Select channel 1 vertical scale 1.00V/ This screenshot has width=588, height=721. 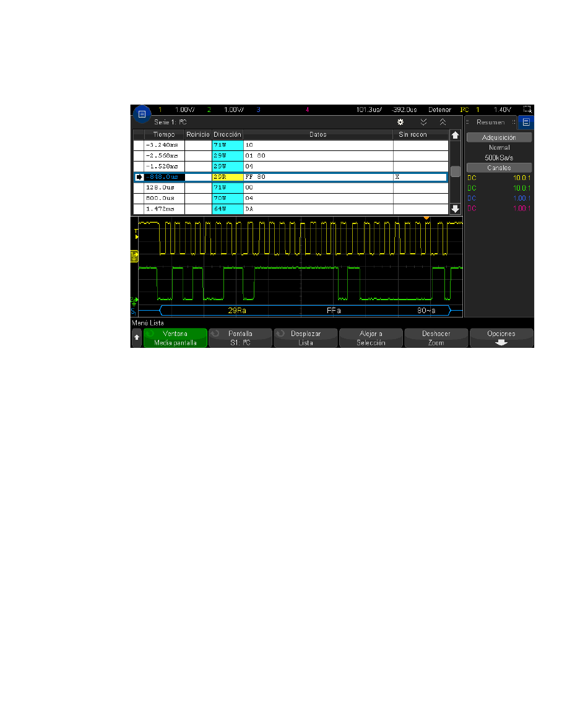185,110
